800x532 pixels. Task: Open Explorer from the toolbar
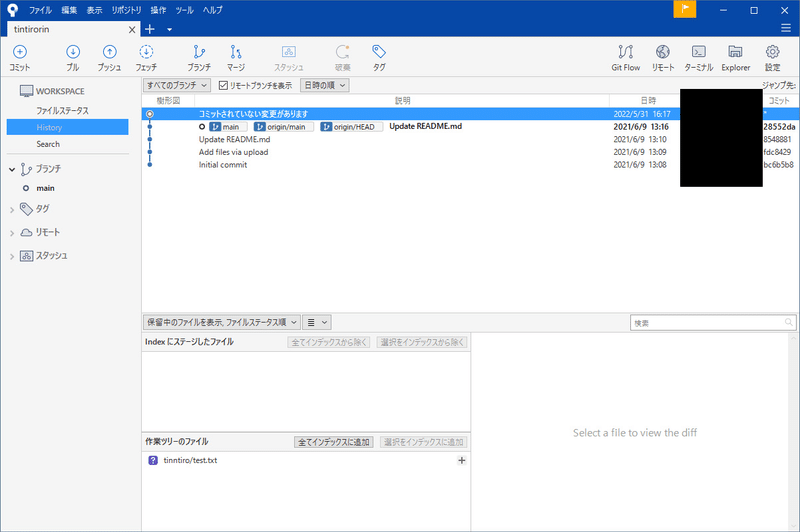click(735, 57)
